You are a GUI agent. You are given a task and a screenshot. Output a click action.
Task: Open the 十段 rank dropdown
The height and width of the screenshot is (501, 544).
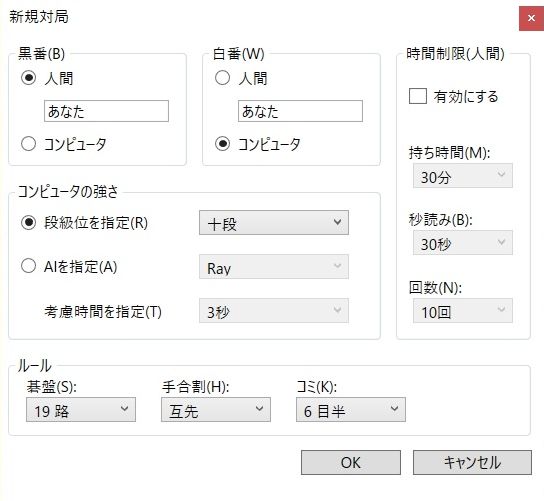pos(274,222)
